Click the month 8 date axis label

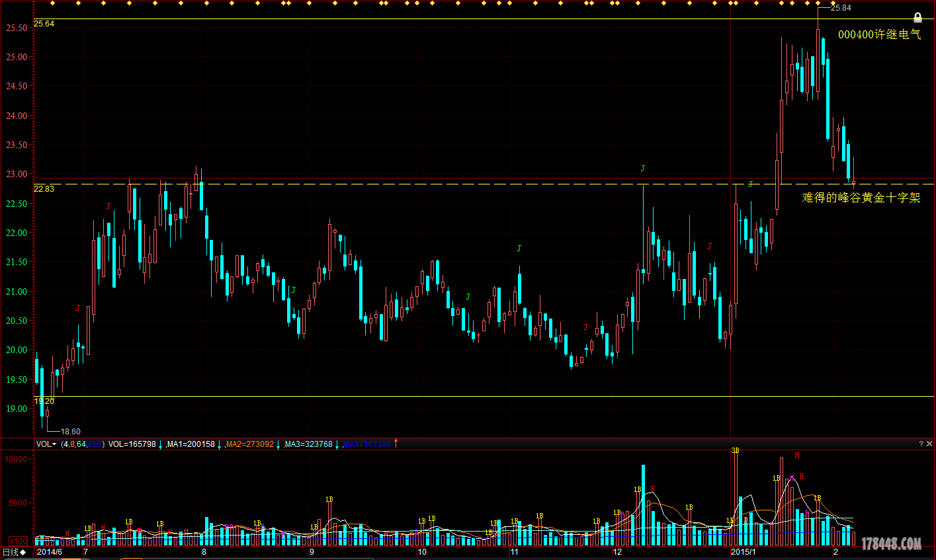pyautogui.click(x=204, y=551)
